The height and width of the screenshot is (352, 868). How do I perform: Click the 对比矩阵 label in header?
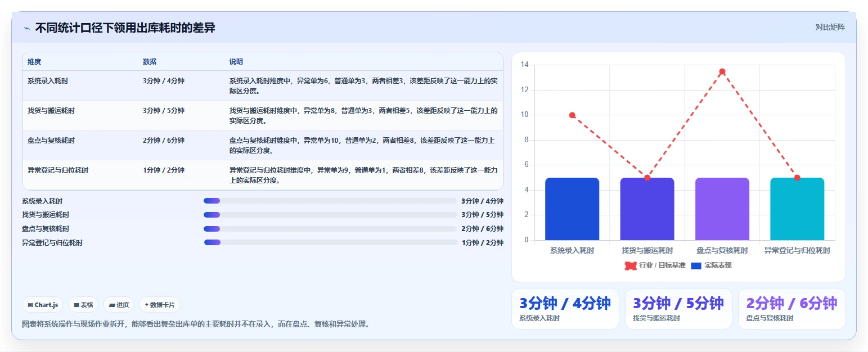830,27
